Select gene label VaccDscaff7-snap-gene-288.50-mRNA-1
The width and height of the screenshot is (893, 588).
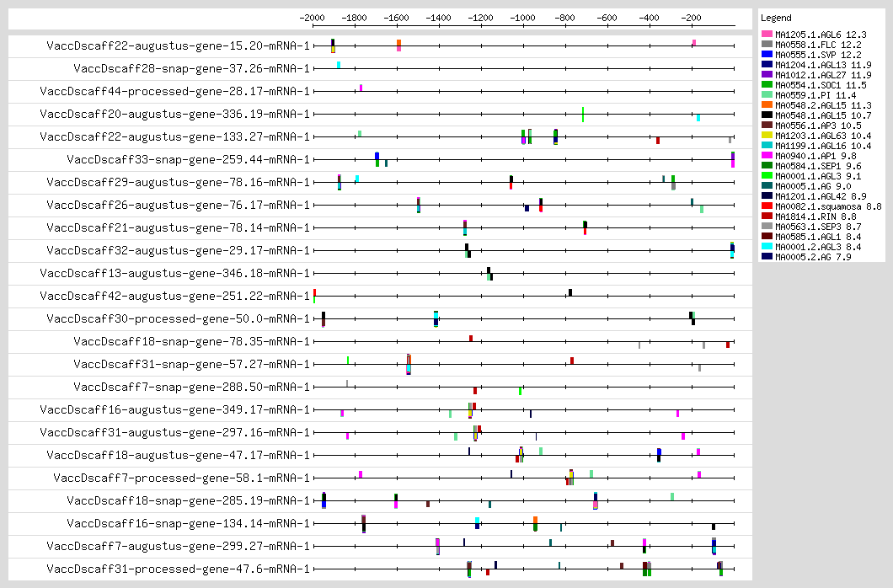pyautogui.click(x=191, y=387)
